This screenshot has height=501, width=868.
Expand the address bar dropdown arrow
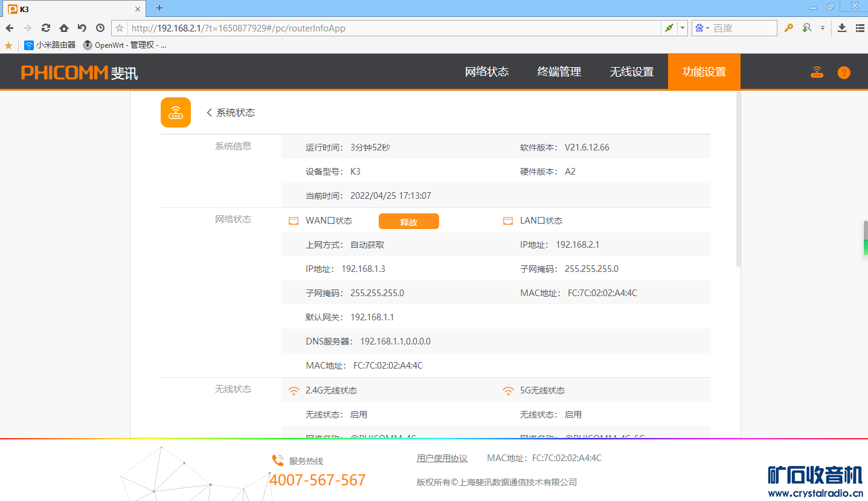tap(683, 28)
